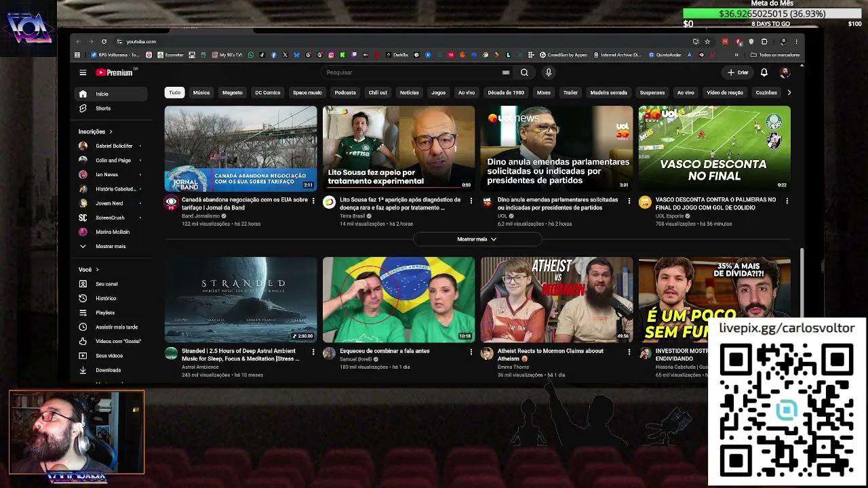Image resolution: width=868 pixels, height=488 pixels.
Task: Select the Música filter chip
Action: coord(201,92)
